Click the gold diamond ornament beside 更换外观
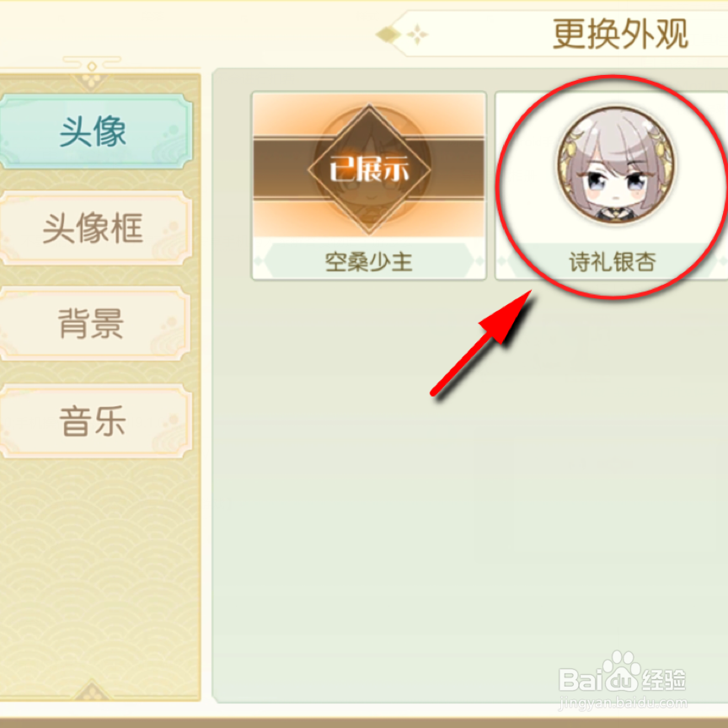 [x=388, y=35]
